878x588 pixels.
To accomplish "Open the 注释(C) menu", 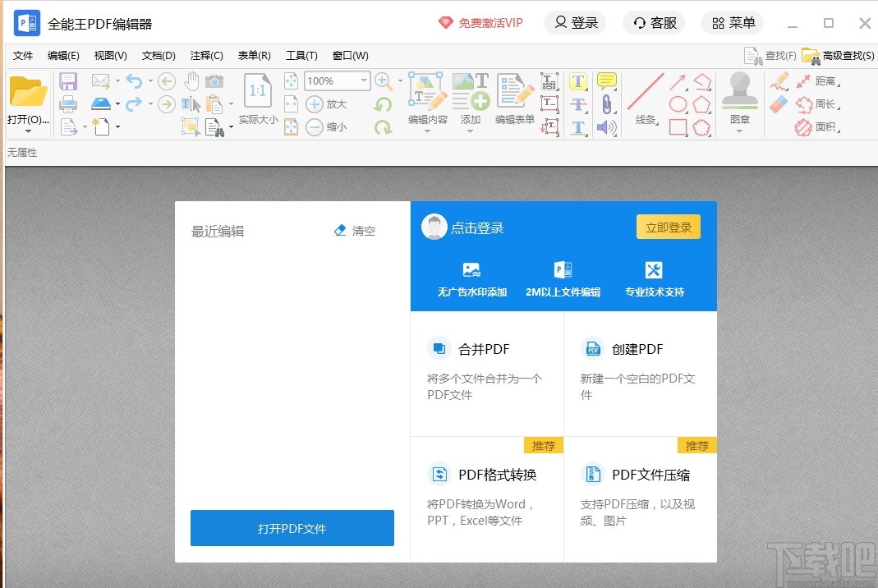I will click(206, 55).
